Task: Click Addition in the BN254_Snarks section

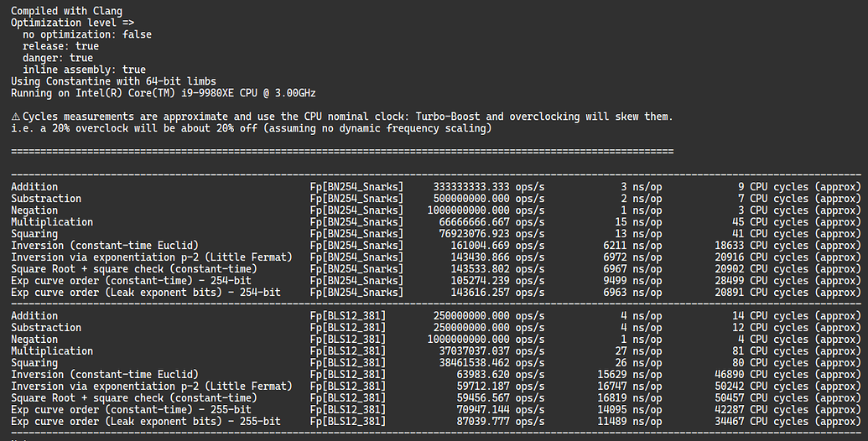Action: click(34, 187)
